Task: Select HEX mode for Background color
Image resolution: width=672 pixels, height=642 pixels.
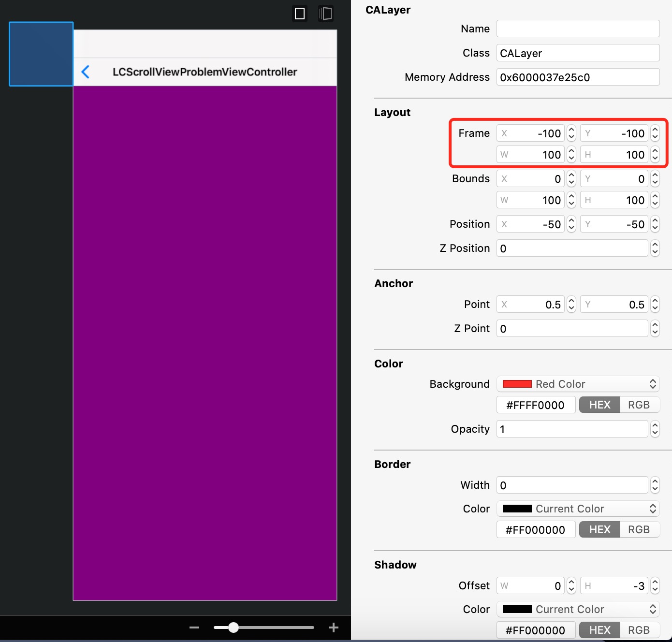Action: (599, 405)
